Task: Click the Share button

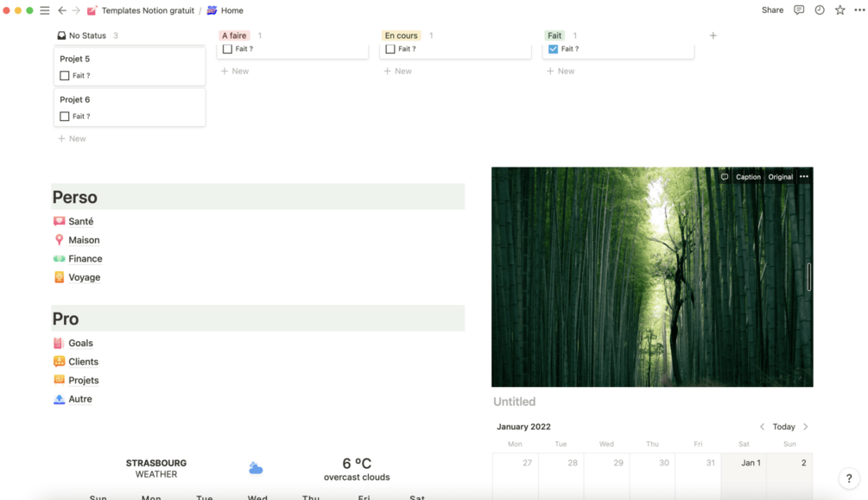Action: pos(772,10)
